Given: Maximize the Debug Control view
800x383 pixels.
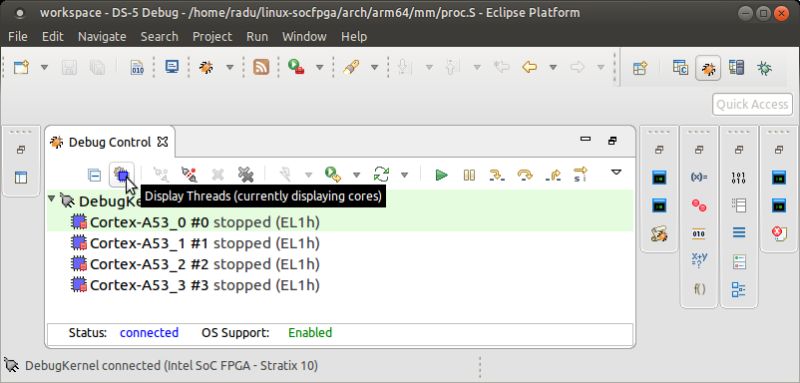Looking at the screenshot, I should (x=613, y=141).
